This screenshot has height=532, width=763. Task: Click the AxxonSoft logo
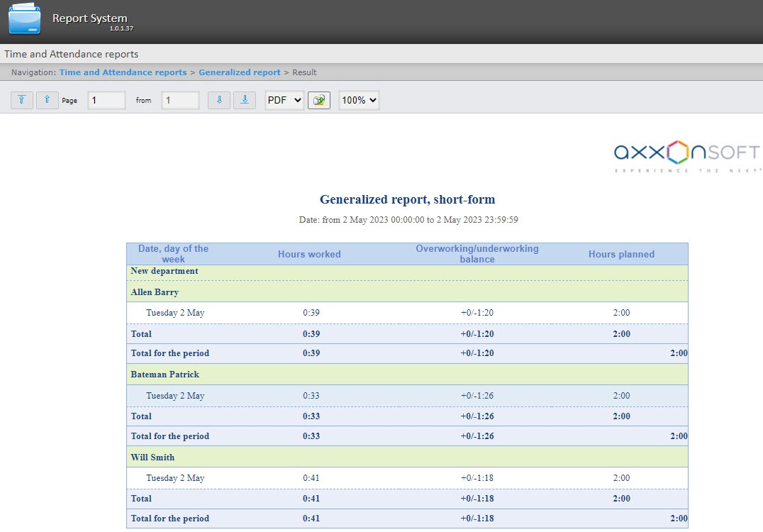686,157
